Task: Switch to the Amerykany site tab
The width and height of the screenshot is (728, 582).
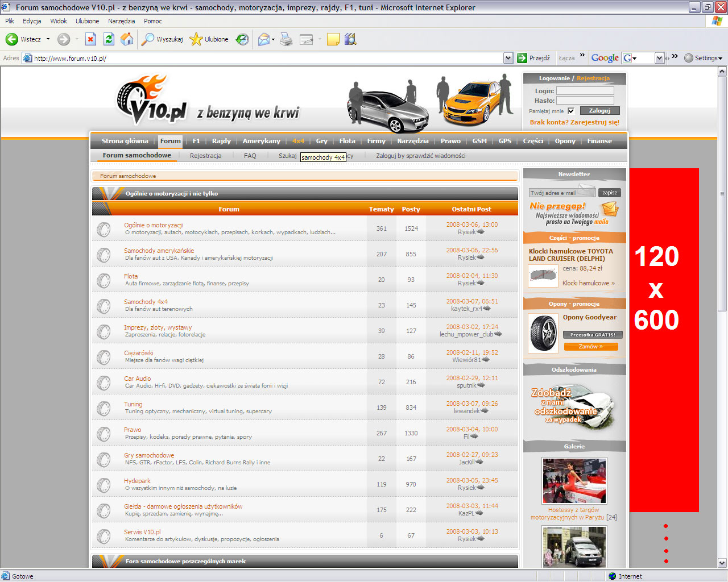Action: click(262, 141)
